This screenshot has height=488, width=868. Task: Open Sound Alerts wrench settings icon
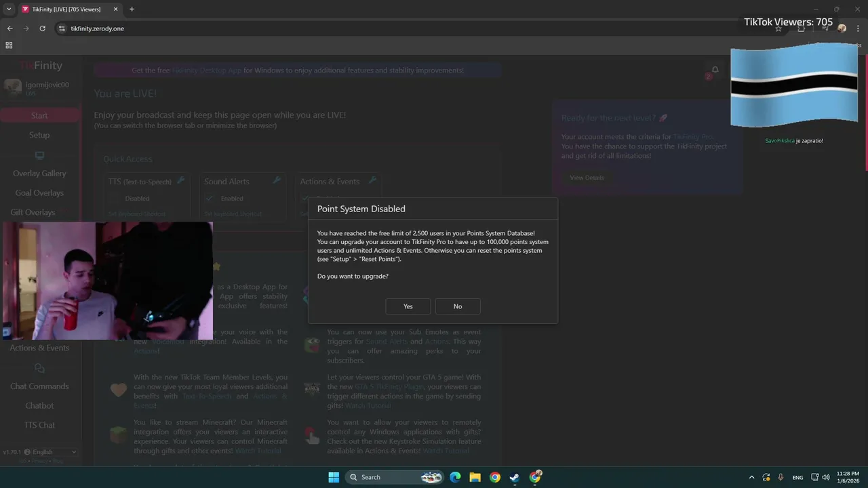click(277, 180)
